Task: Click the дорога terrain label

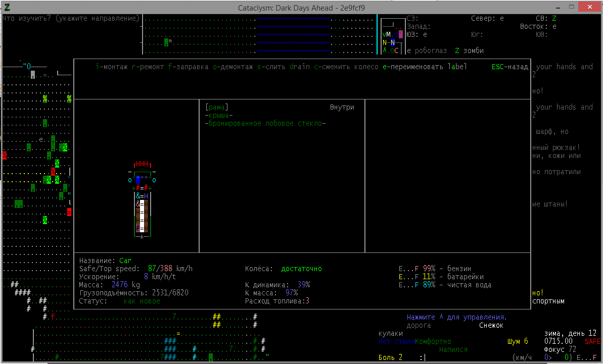Action: tap(419, 325)
